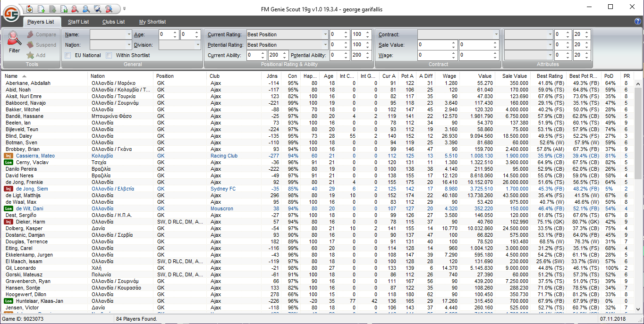Click the club shield search icon in the quick toolbar
The height and width of the screenshot is (324, 644).
pos(97,8)
